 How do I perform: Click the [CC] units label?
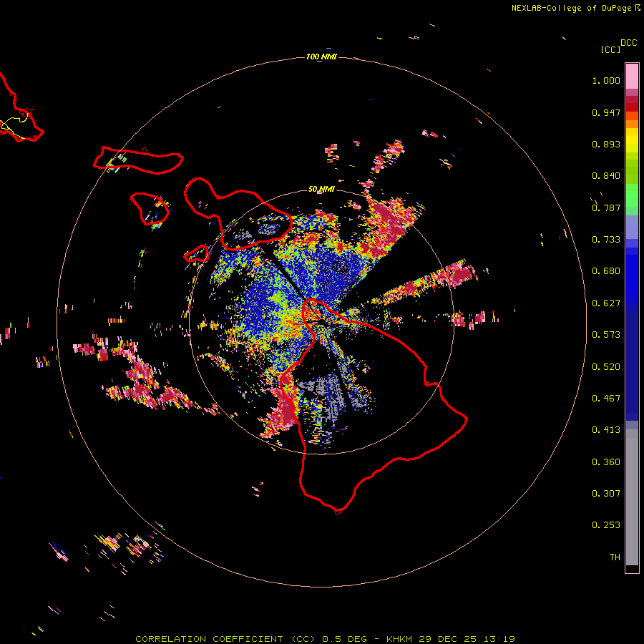click(611, 49)
